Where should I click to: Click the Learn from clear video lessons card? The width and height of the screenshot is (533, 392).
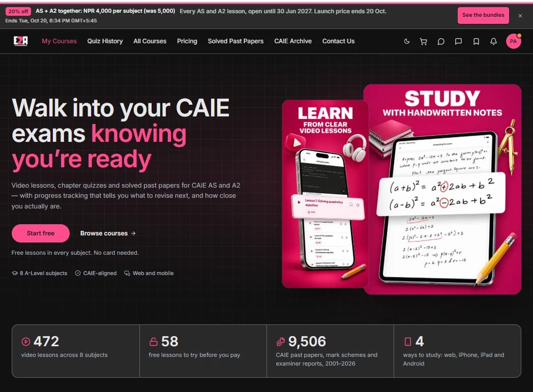pyautogui.click(x=325, y=194)
